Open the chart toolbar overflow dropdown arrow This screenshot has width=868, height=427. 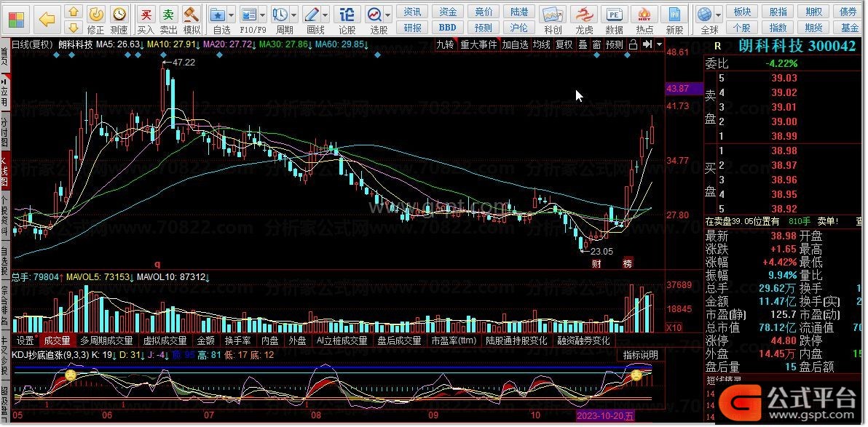pyautogui.click(x=659, y=44)
